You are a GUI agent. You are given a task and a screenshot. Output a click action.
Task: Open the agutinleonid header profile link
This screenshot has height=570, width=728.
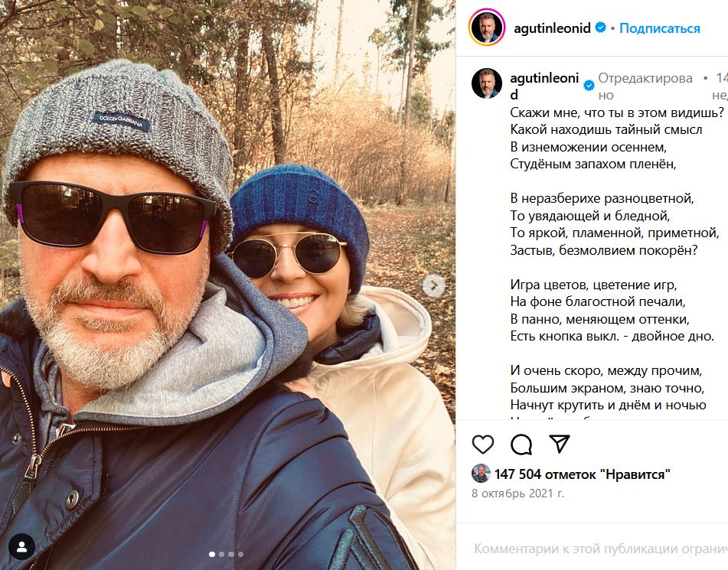tap(552, 28)
